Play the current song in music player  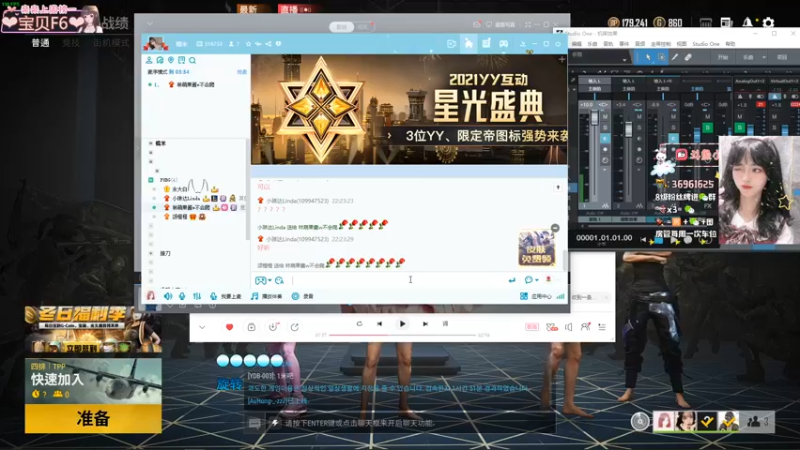402,324
